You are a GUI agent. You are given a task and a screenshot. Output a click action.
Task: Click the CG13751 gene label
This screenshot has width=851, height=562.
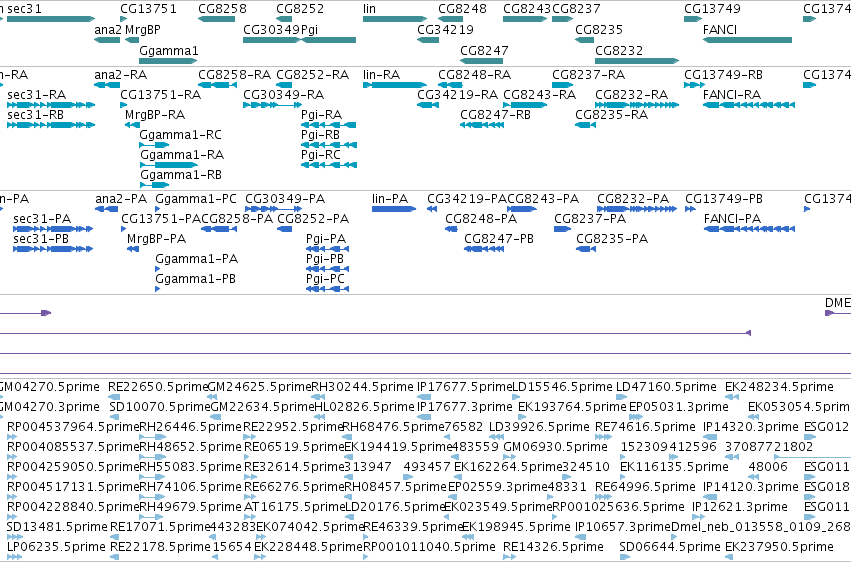148,9
